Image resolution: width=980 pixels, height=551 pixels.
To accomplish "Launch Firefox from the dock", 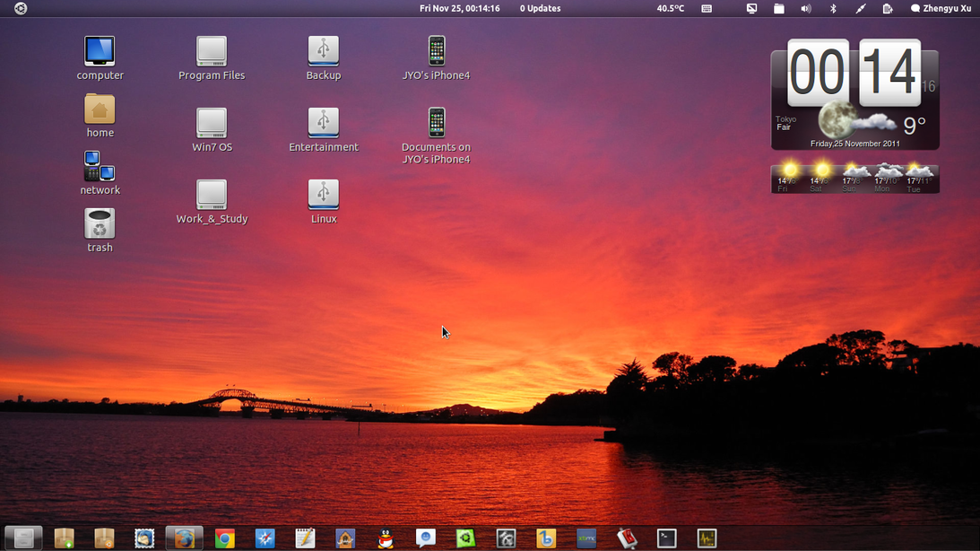I will click(185, 538).
